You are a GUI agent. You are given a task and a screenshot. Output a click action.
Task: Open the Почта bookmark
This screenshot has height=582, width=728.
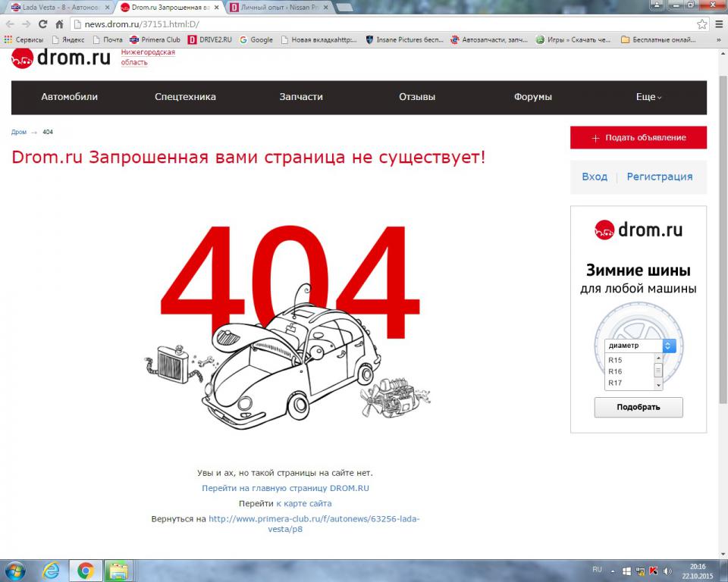click(107, 40)
